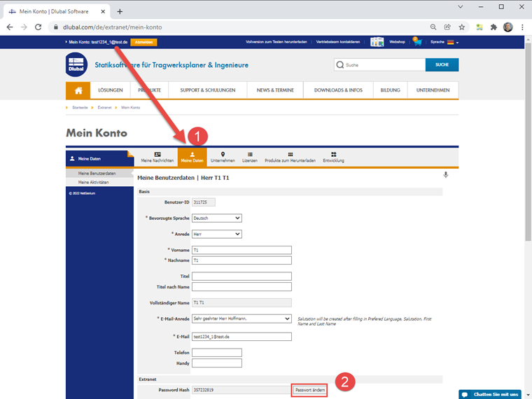The height and width of the screenshot is (399, 532).
Task: Click the Meine Daten sidebar header
Action: [99, 159]
